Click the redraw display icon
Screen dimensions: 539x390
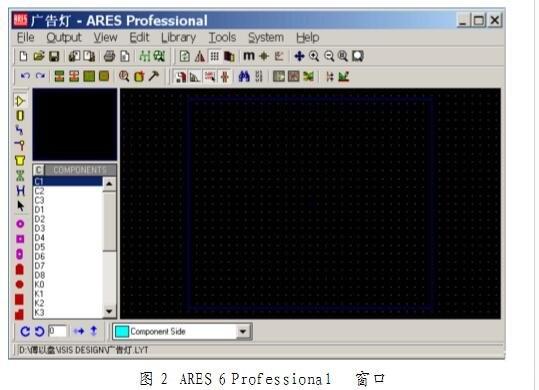point(185,56)
